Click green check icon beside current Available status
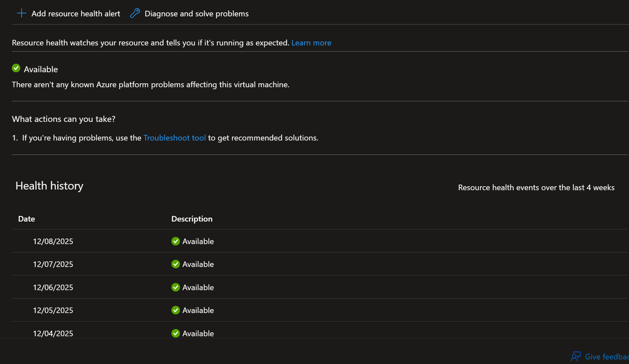629x364 pixels. [x=16, y=68]
